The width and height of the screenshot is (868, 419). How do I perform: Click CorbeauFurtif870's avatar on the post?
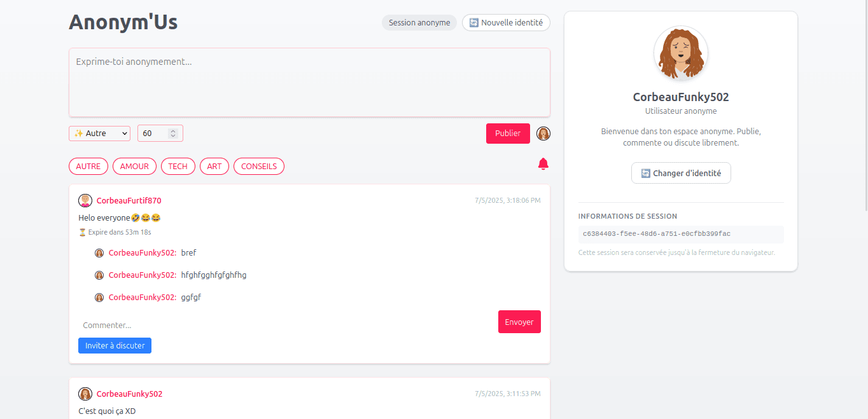[85, 200]
